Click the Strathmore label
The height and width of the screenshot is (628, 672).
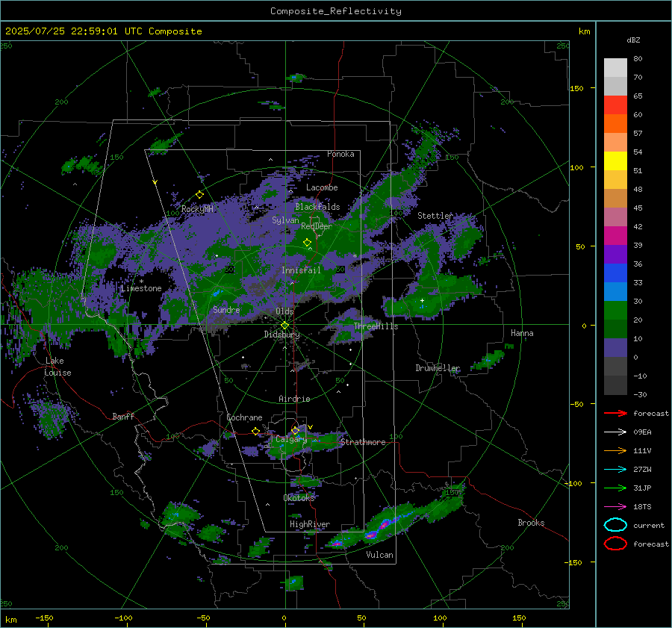click(363, 442)
